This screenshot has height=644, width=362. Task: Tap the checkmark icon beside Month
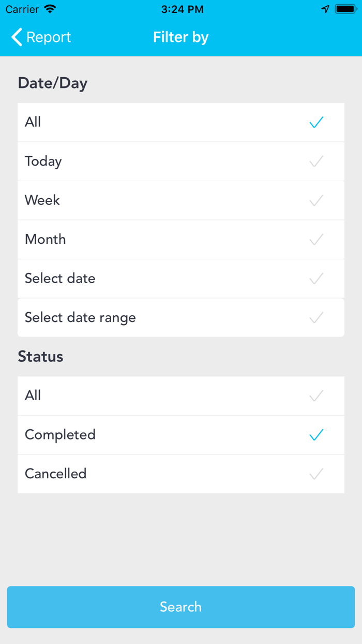coord(316,240)
